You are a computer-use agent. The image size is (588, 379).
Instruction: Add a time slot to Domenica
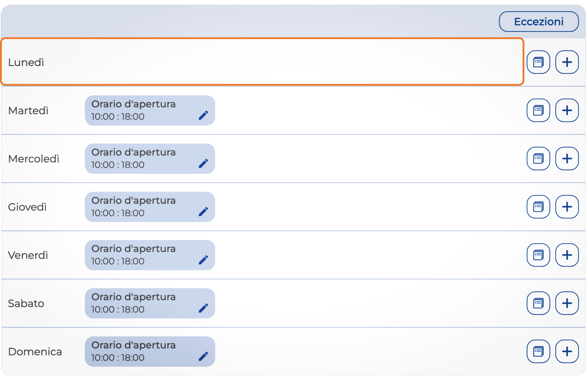point(567,351)
